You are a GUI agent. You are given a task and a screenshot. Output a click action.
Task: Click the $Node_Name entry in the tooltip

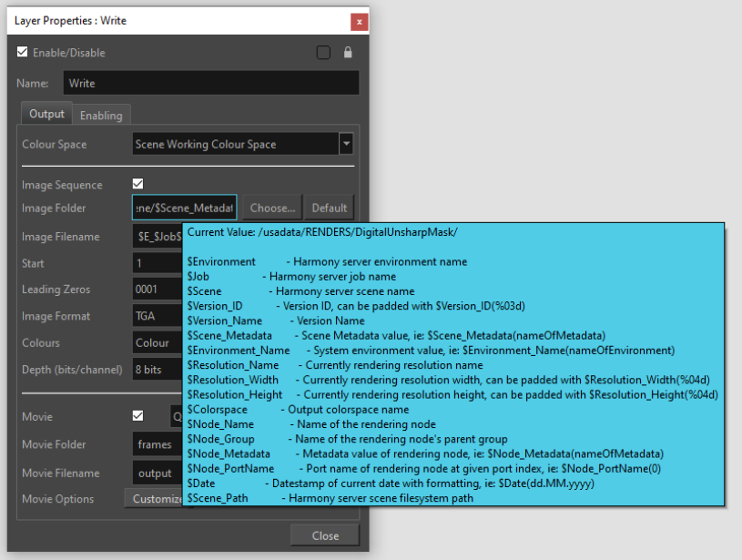(311, 424)
